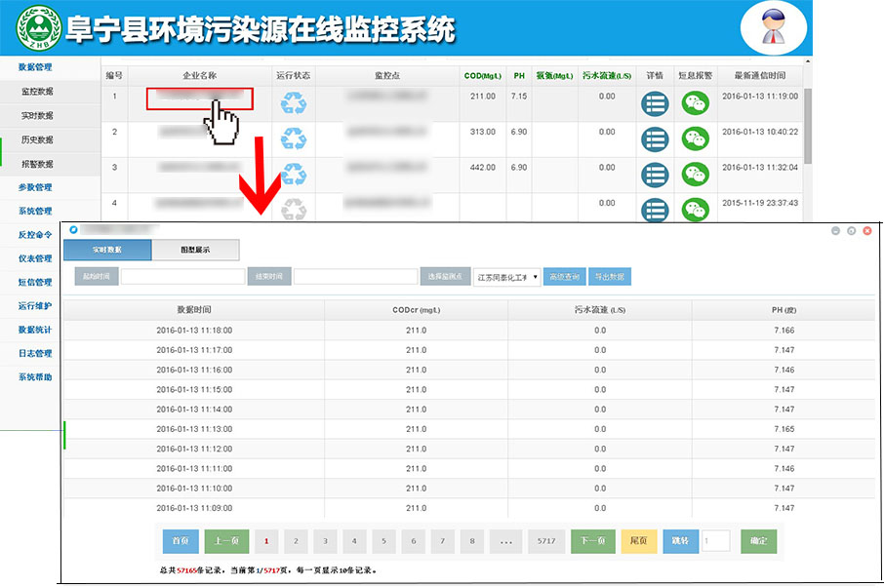The width and height of the screenshot is (885, 588).
Task: Confirm page jump with 确定 button
Action: 758,540
